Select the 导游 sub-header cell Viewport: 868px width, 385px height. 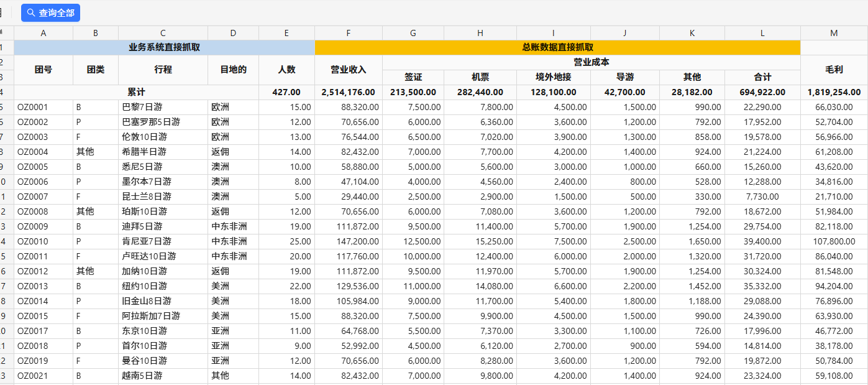click(625, 77)
